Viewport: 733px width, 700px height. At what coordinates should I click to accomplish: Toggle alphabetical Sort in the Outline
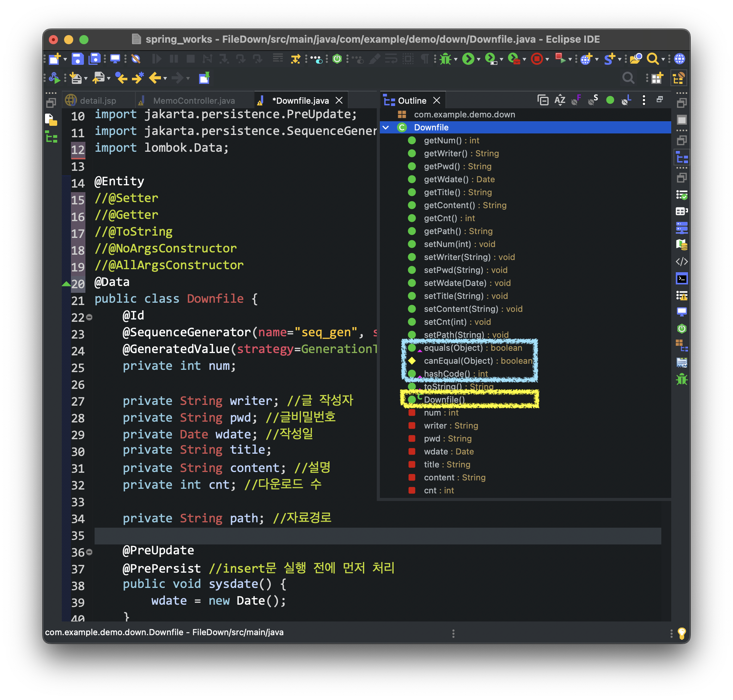coord(559,100)
